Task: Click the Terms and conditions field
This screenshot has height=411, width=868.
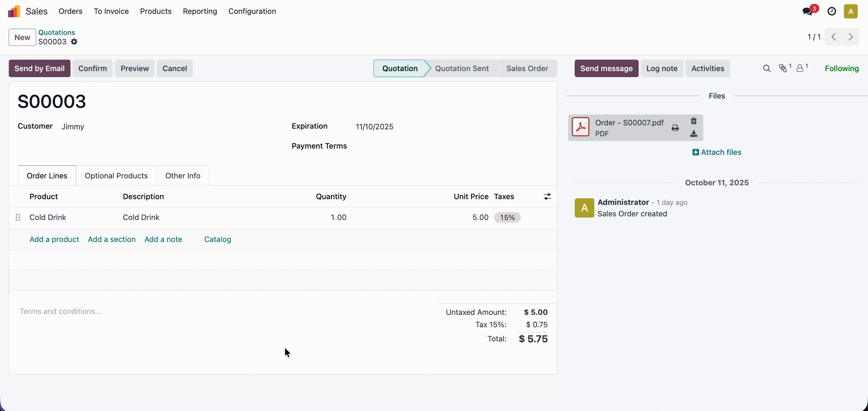Action: click(61, 311)
